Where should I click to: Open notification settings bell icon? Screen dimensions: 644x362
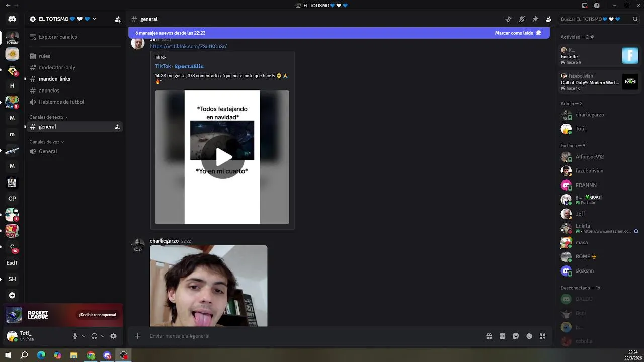(522, 19)
